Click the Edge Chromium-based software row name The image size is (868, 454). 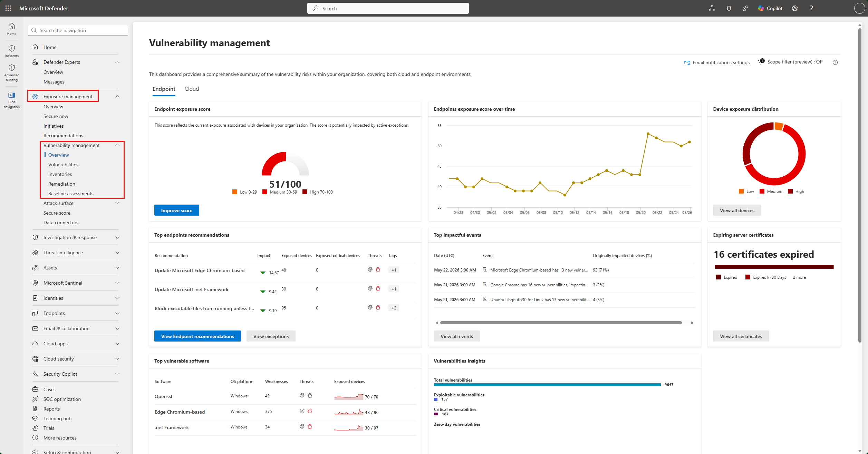180,412
